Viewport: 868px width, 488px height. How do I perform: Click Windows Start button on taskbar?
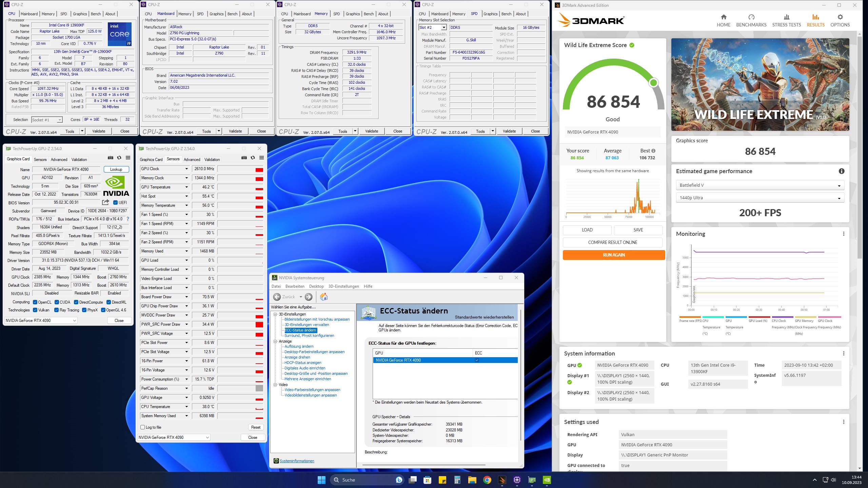(x=321, y=480)
